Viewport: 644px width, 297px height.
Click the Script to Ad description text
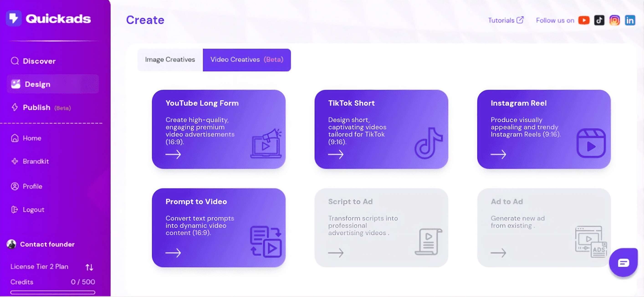coord(363,225)
